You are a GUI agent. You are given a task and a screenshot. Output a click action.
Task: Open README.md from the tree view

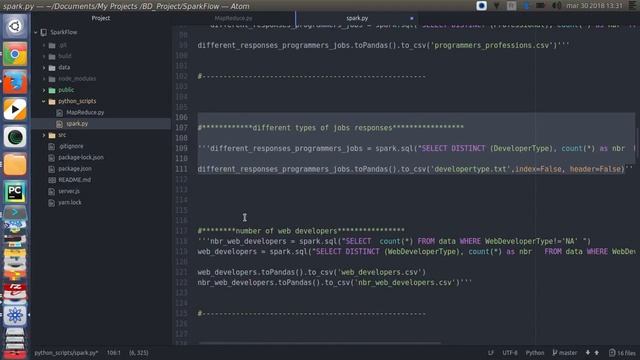click(x=75, y=180)
